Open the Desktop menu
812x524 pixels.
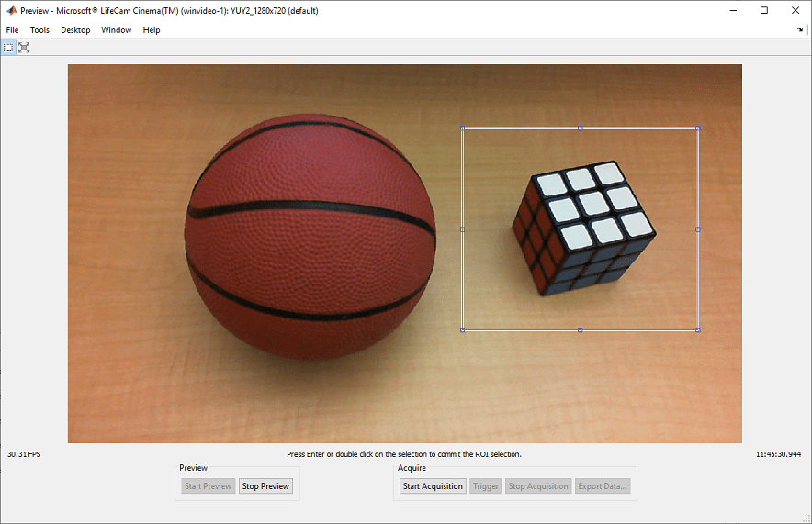coord(75,30)
